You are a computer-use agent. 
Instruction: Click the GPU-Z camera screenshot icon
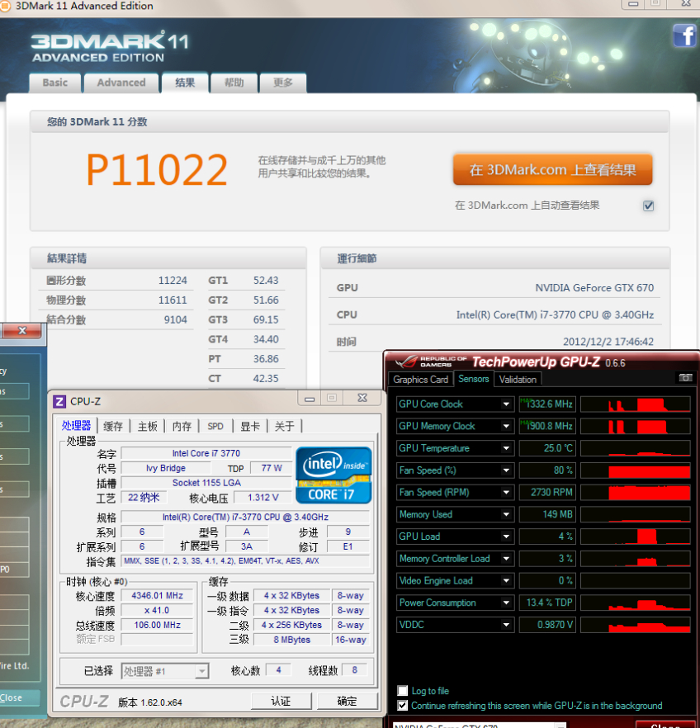pos(685,378)
